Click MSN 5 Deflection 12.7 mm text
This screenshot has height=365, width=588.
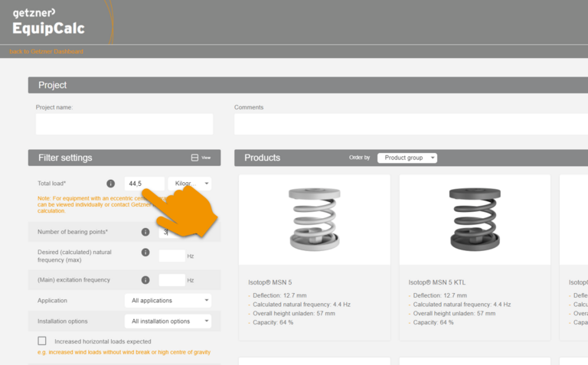(279, 295)
